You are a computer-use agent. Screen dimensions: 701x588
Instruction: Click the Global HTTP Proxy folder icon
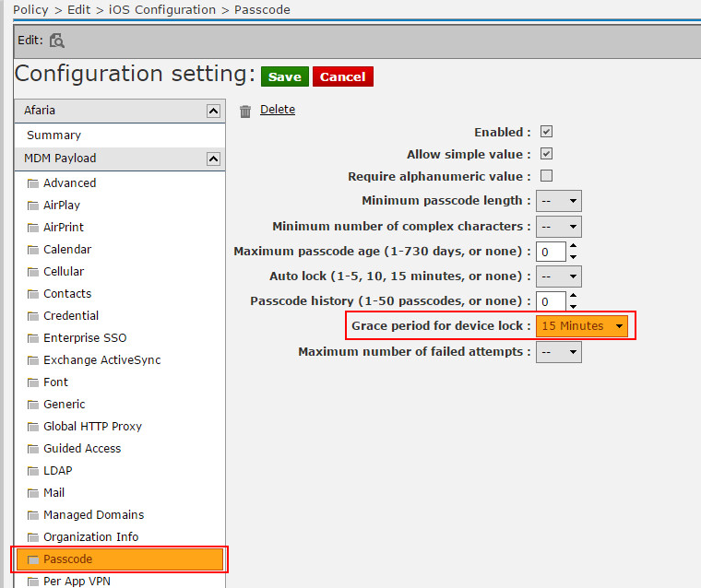click(x=32, y=427)
